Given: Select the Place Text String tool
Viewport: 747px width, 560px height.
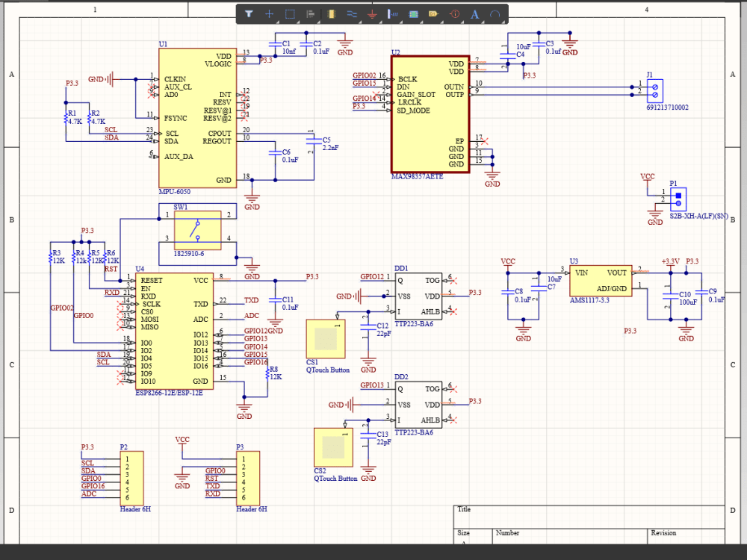Looking at the screenshot, I should [474, 13].
